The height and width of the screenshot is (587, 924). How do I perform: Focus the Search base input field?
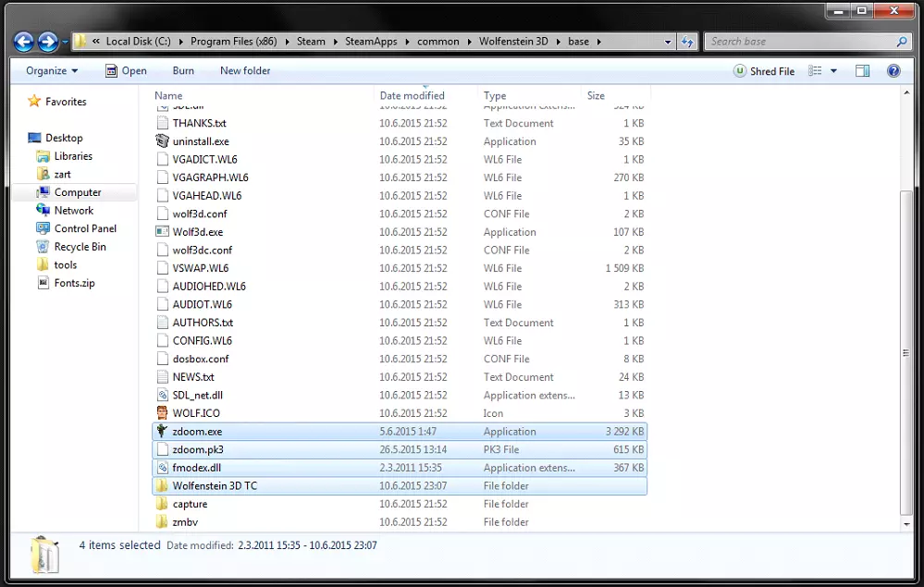pyautogui.click(x=800, y=42)
